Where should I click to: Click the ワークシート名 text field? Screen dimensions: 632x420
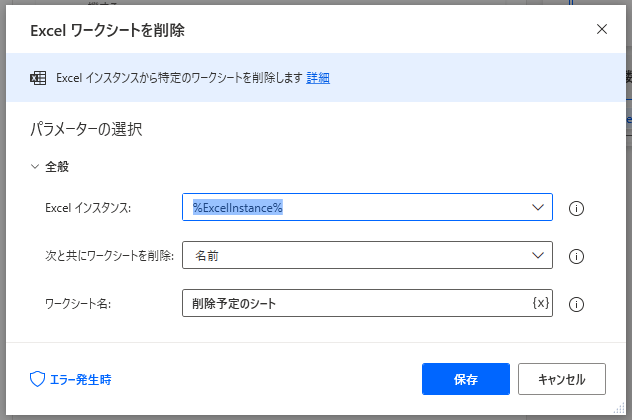[x=355, y=303]
